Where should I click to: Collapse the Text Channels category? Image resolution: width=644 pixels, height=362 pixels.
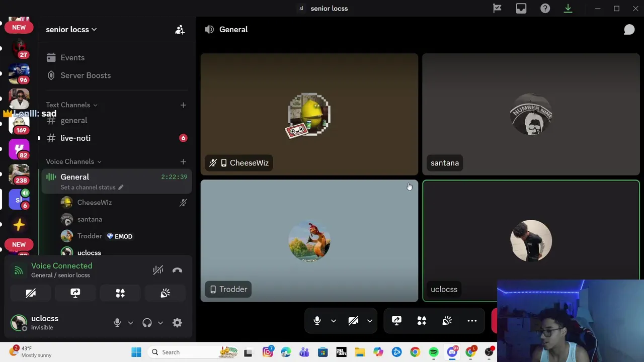click(x=71, y=105)
